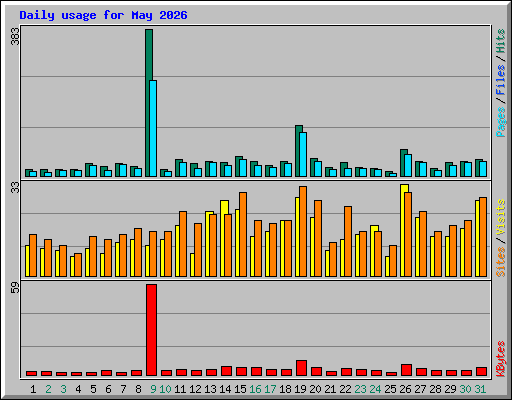512x400 pixels.
Task: Select green weekend day label 16
Action: click(255, 389)
